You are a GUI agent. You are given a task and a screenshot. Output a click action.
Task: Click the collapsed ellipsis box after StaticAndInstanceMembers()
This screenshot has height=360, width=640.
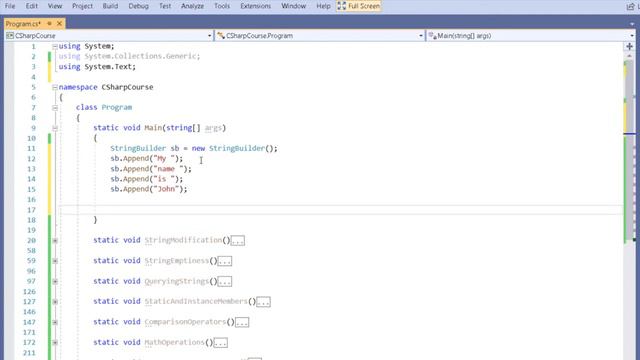263,302
